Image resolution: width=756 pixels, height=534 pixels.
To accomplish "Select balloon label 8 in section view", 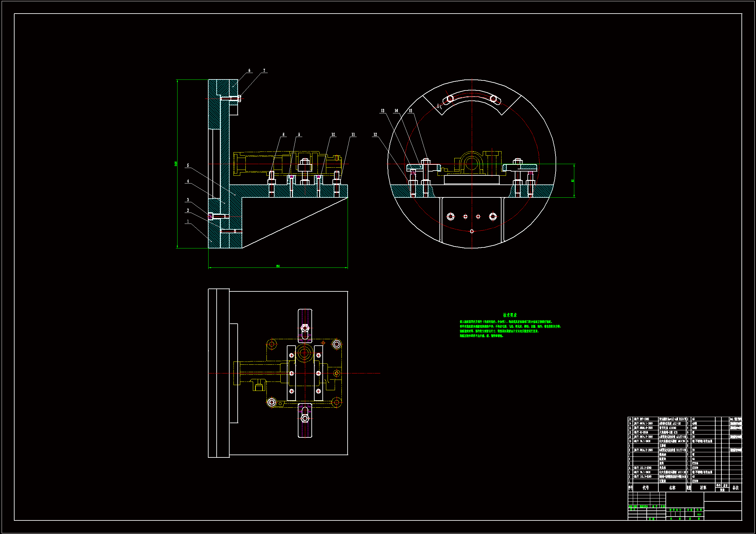I will click(283, 134).
